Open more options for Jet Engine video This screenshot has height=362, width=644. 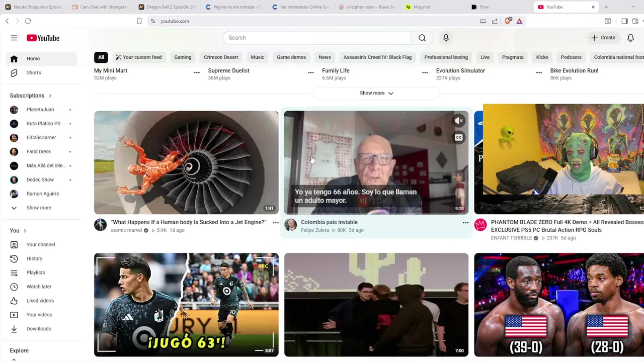(276, 223)
